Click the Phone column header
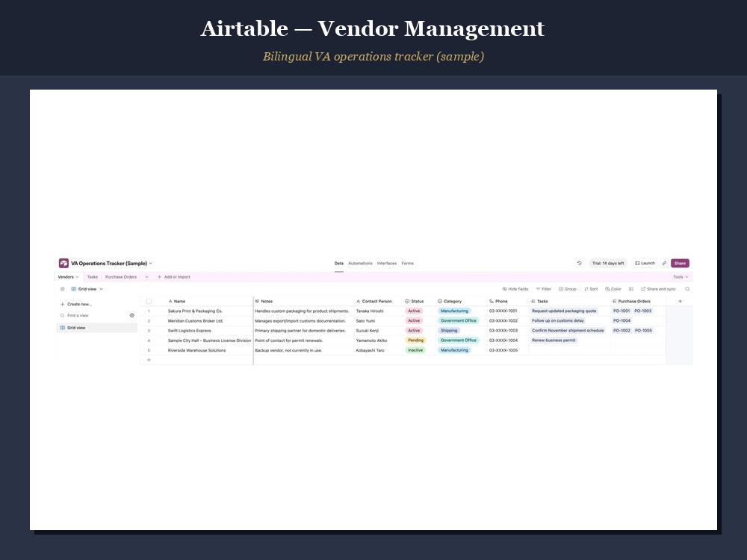 tap(508, 301)
